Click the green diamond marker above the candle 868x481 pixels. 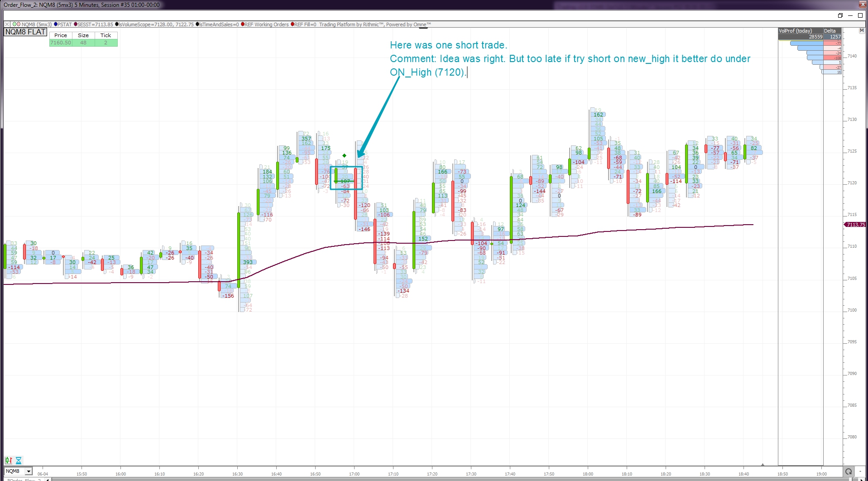[x=345, y=155]
